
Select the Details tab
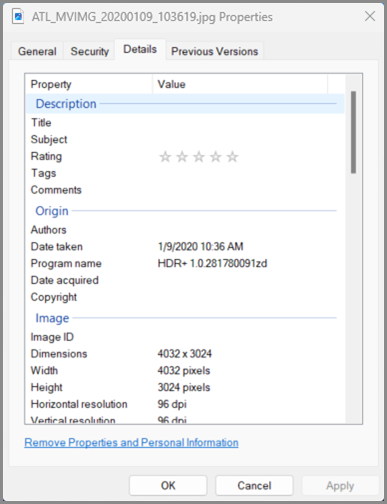click(140, 49)
